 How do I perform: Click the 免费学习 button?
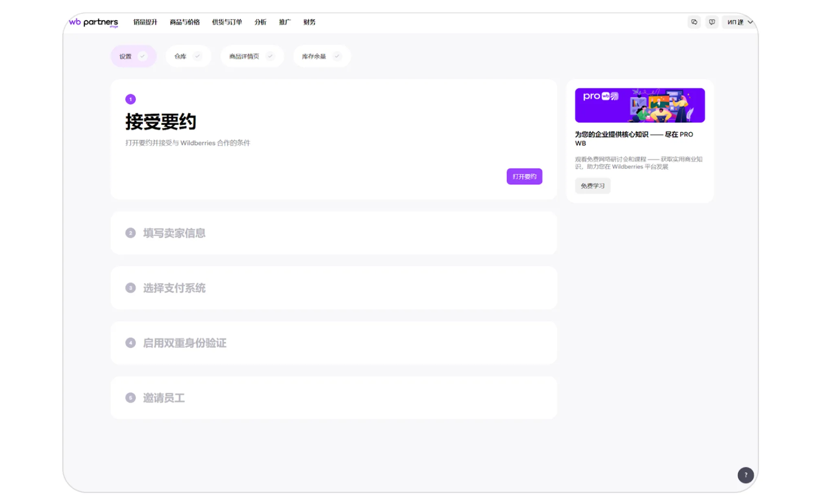pyautogui.click(x=592, y=186)
